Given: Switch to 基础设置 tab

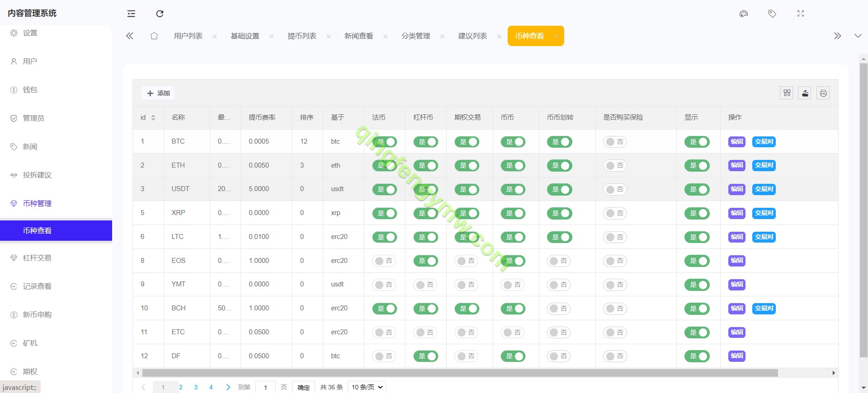Looking at the screenshot, I should [245, 36].
